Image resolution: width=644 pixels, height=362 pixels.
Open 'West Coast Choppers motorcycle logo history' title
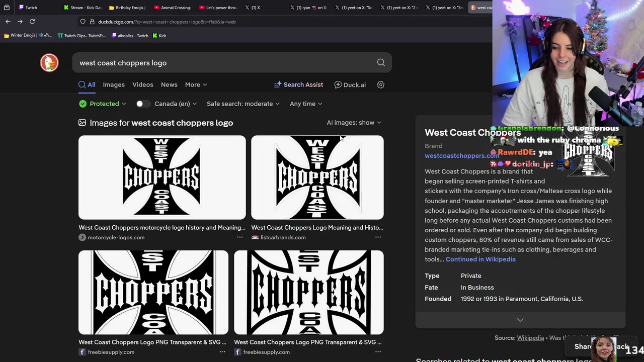point(162,228)
